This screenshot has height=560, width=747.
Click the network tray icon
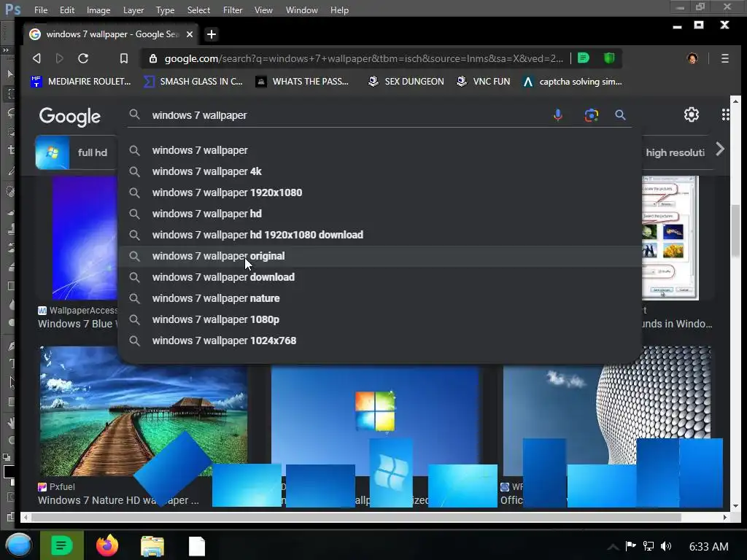click(x=649, y=546)
